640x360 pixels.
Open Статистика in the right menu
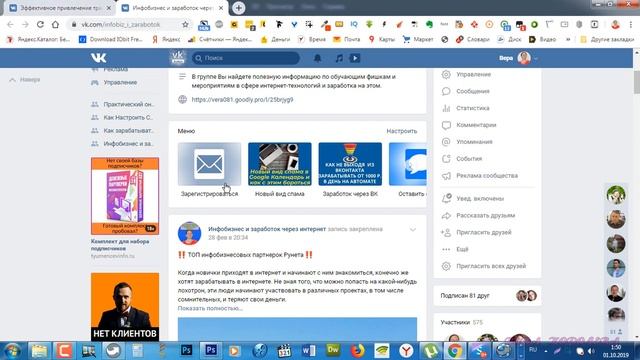[x=473, y=108]
